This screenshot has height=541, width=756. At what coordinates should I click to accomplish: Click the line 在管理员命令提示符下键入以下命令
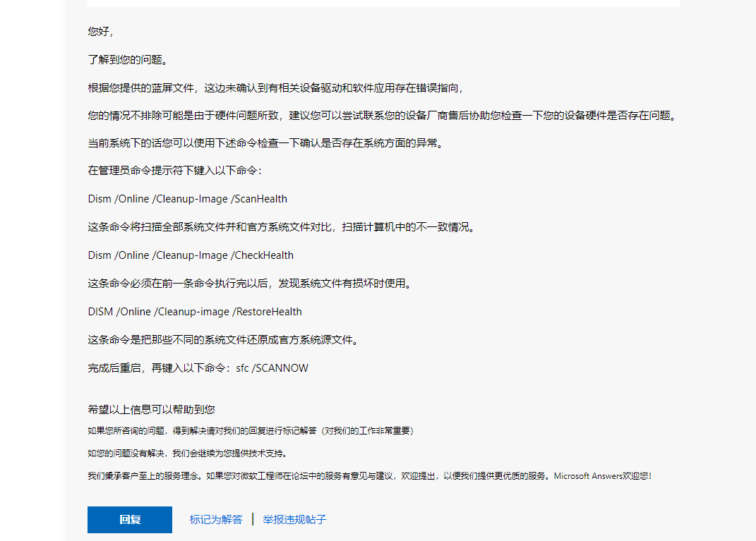[x=175, y=171]
